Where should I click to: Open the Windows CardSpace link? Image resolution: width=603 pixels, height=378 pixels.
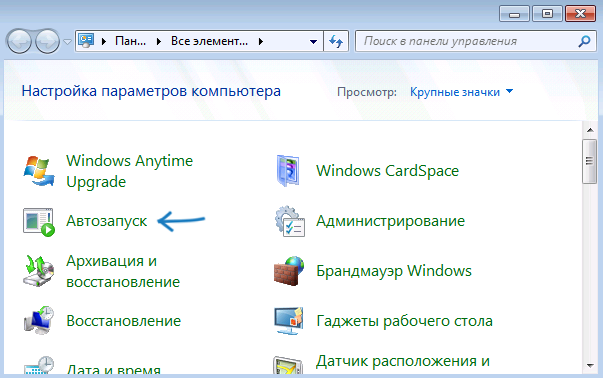tap(387, 171)
